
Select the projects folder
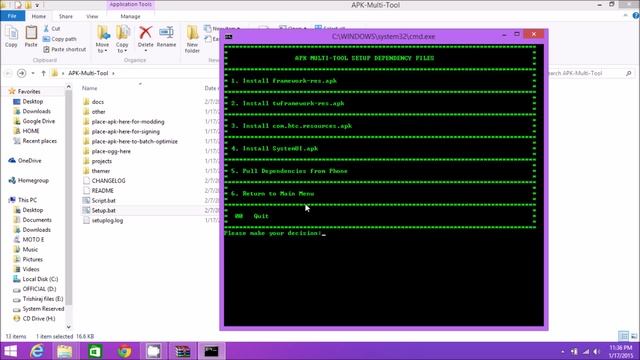pyautogui.click(x=102, y=161)
